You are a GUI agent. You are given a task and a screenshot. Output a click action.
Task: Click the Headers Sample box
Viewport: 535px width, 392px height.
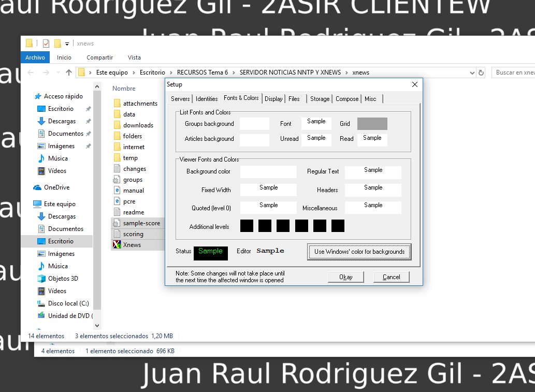(373, 190)
